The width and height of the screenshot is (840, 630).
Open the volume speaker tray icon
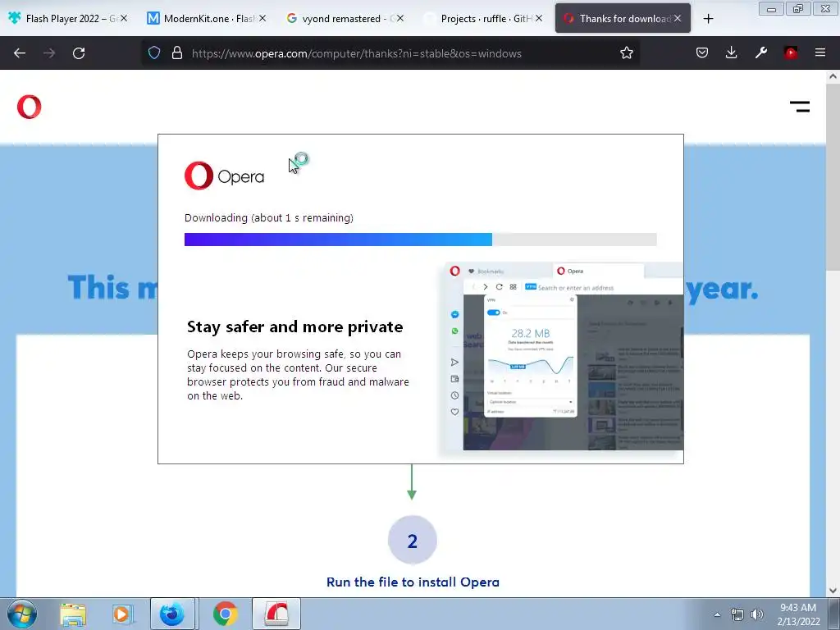tap(756, 614)
